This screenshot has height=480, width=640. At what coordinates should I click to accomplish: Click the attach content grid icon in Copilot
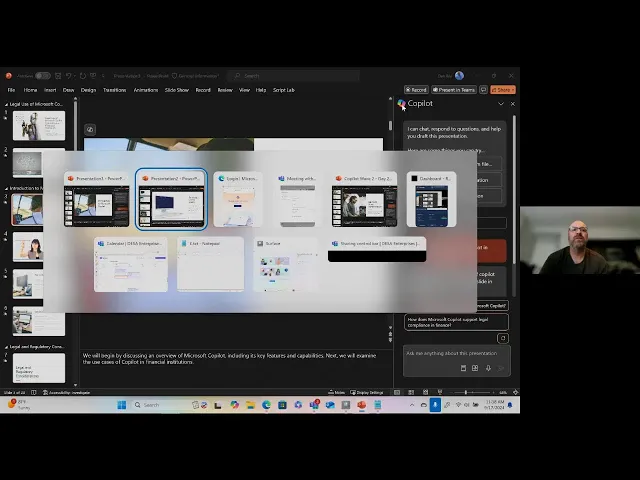coord(475,368)
